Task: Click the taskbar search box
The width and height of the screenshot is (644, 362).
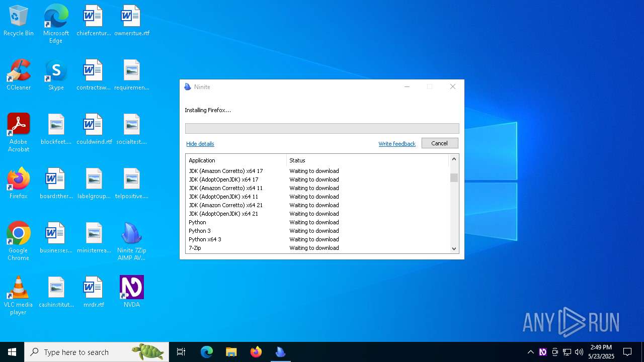Action: point(97,352)
